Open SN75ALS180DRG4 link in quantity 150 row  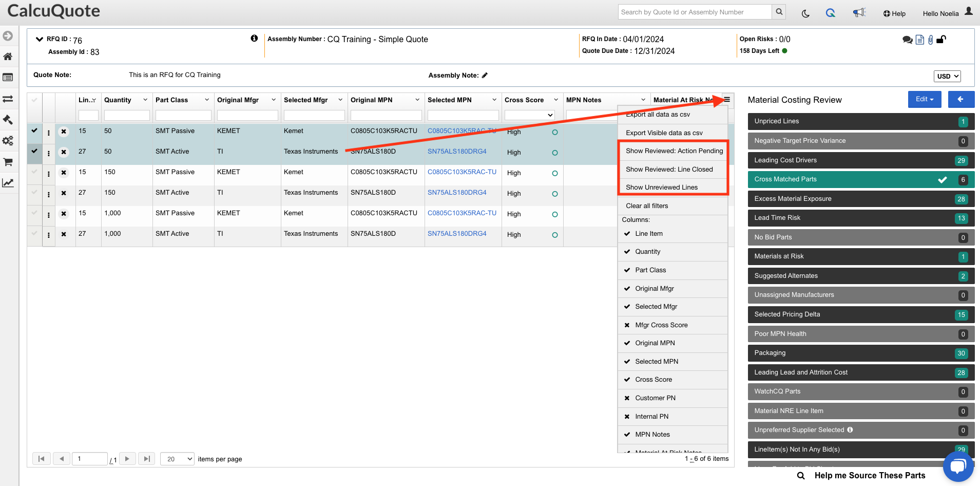[457, 193]
